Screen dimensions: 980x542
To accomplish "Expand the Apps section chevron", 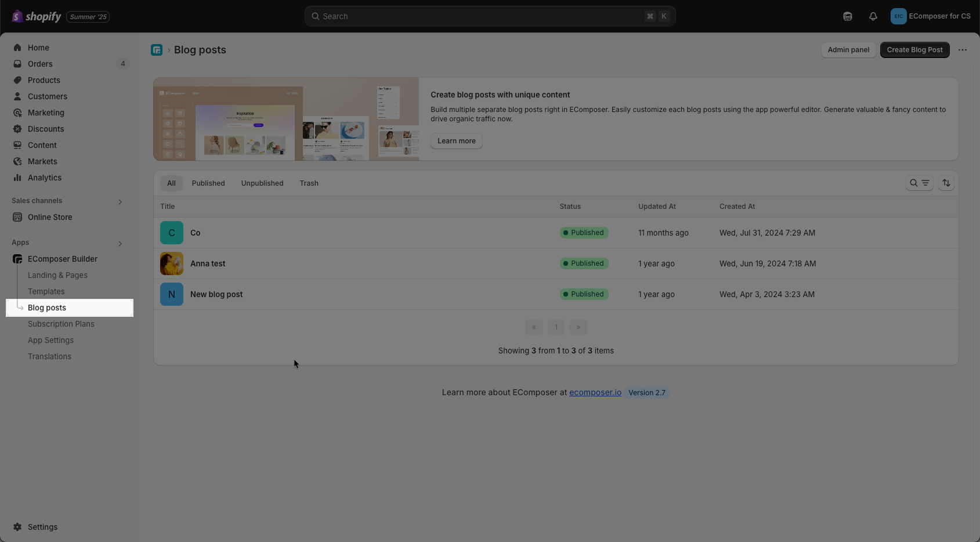I will pos(120,243).
